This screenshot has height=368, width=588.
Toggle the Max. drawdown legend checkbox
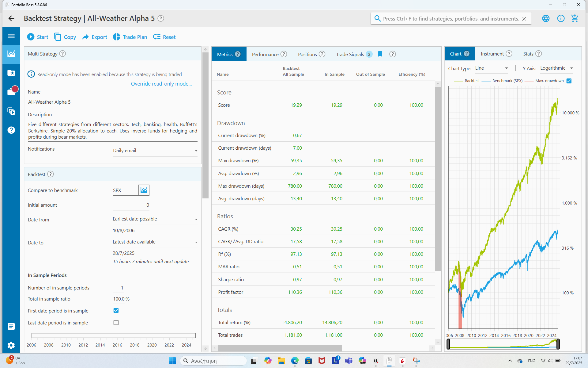[x=569, y=81]
